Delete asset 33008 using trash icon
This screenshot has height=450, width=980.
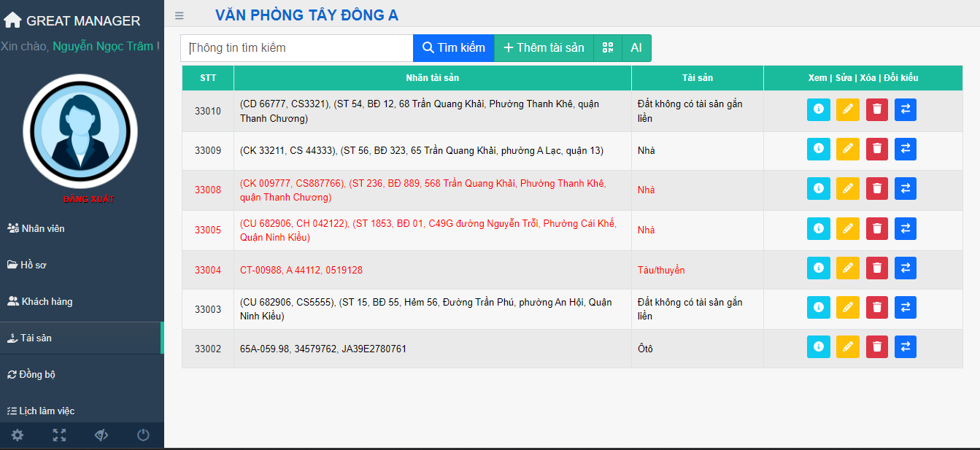[876, 189]
